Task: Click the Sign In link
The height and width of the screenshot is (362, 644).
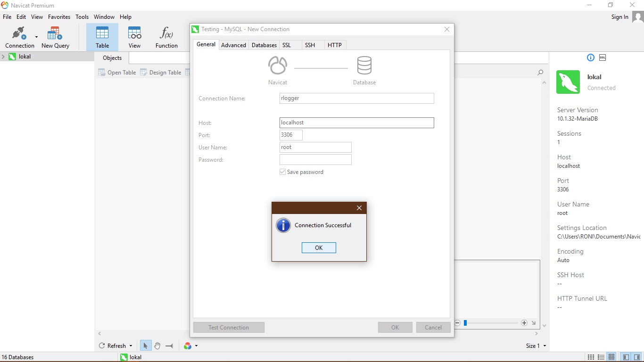Action: 619,17
